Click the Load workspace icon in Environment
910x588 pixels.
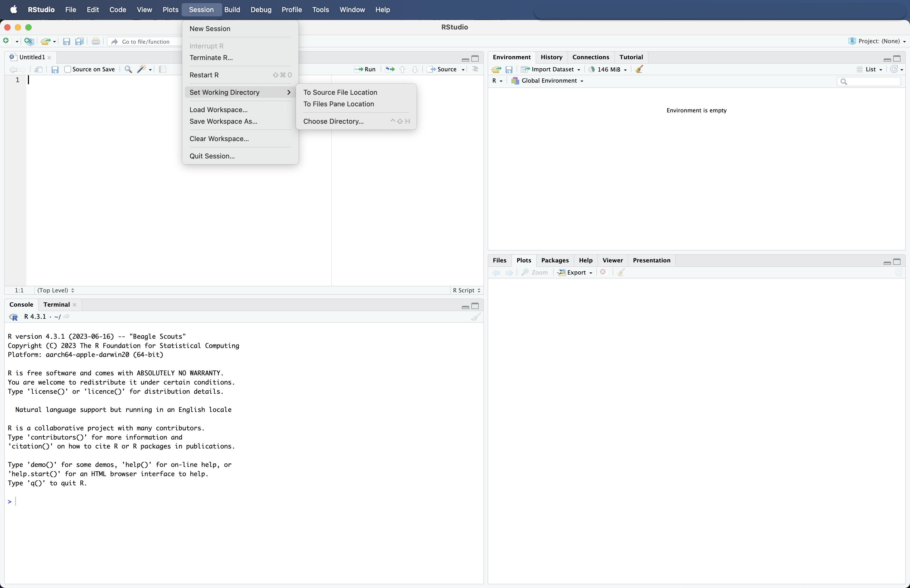(496, 69)
